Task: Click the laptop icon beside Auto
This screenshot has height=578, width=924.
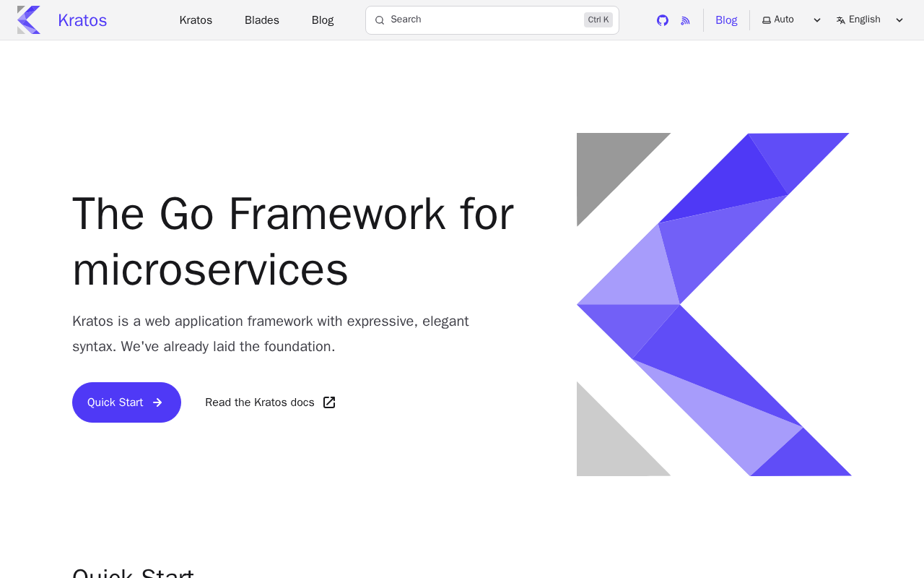Action: 767,20
